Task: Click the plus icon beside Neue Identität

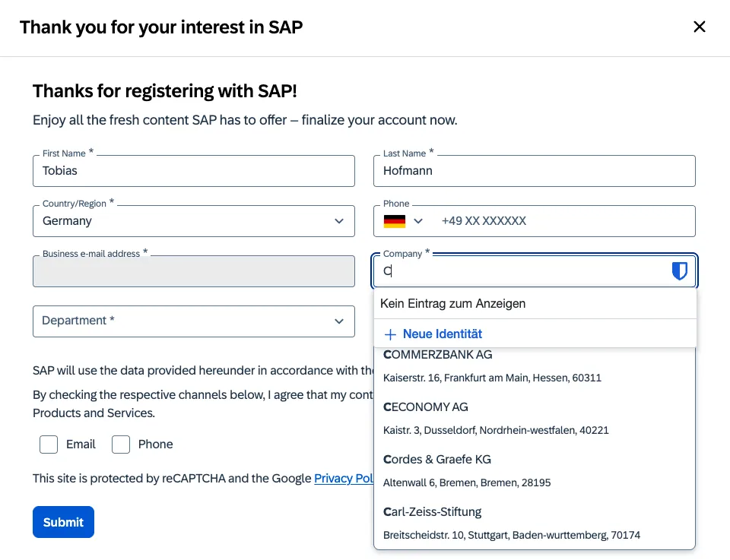Action: click(x=391, y=334)
